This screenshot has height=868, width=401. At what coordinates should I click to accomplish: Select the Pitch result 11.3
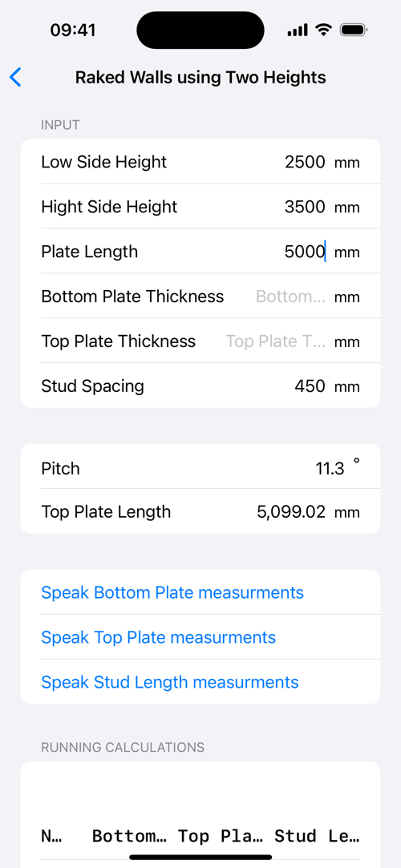click(x=330, y=469)
